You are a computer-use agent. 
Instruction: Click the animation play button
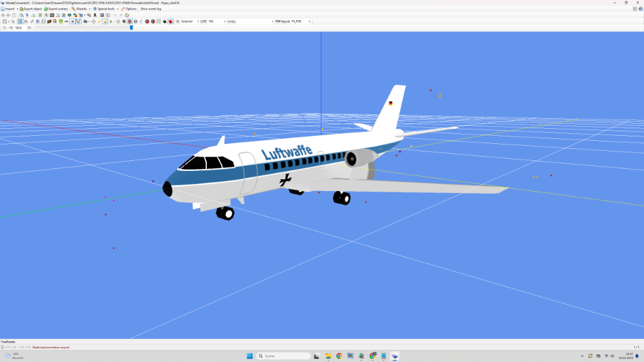(4, 28)
